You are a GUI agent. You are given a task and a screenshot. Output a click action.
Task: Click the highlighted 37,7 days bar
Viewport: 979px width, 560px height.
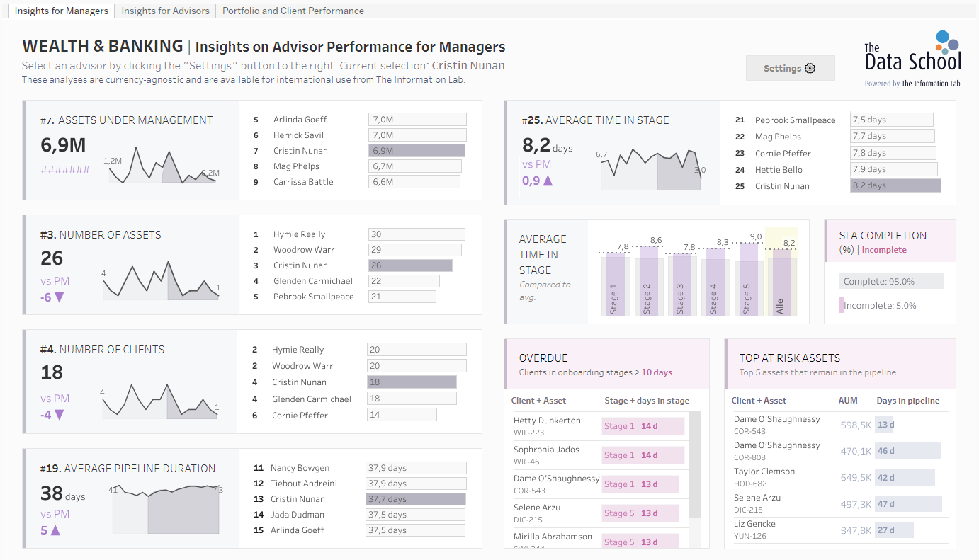415,499
